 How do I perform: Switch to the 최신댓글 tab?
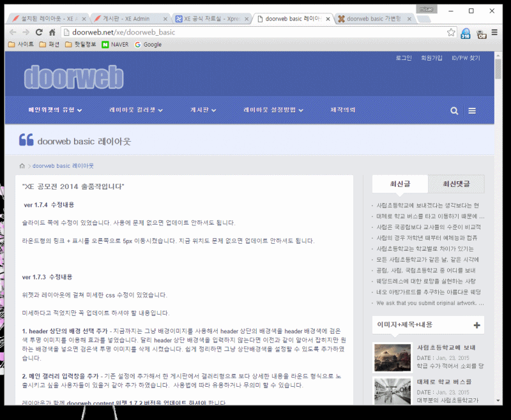tap(456, 184)
